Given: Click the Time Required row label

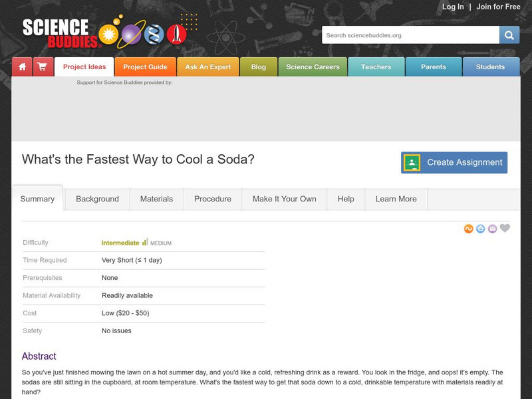Looking at the screenshot, I should point(45,260).
